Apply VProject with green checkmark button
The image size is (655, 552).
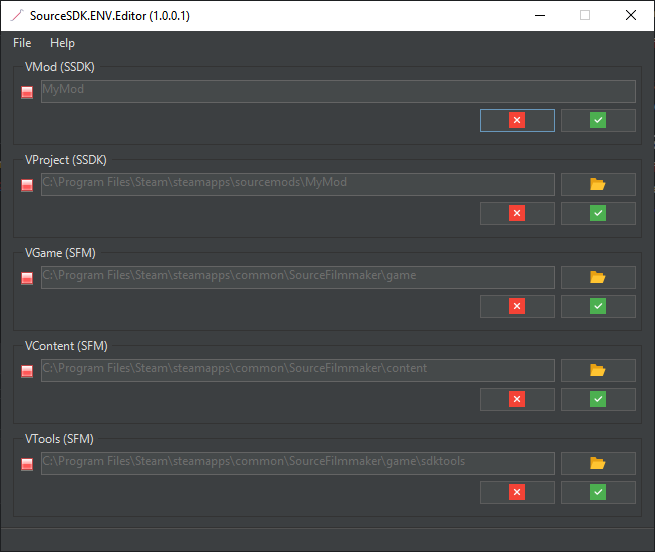pyautogui.click(x=598, y=214)
